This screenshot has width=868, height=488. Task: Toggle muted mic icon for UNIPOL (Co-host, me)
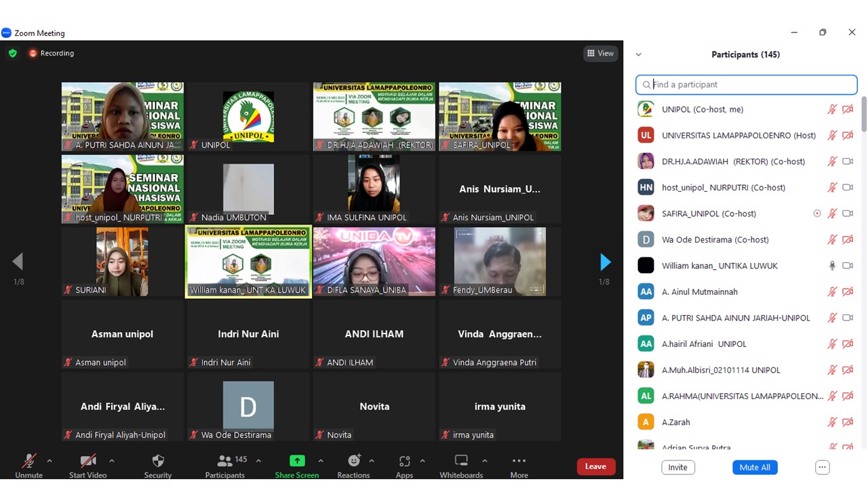point(832,109)
